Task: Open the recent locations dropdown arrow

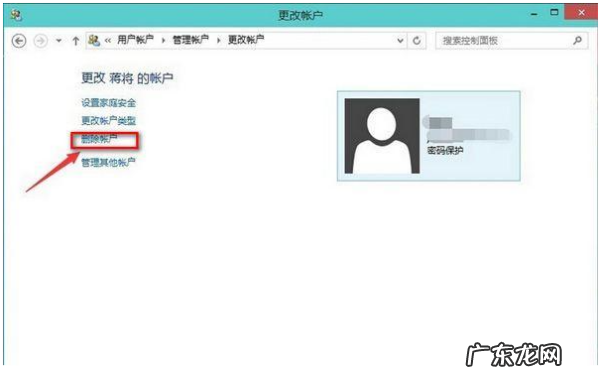Action: [59, 40]
